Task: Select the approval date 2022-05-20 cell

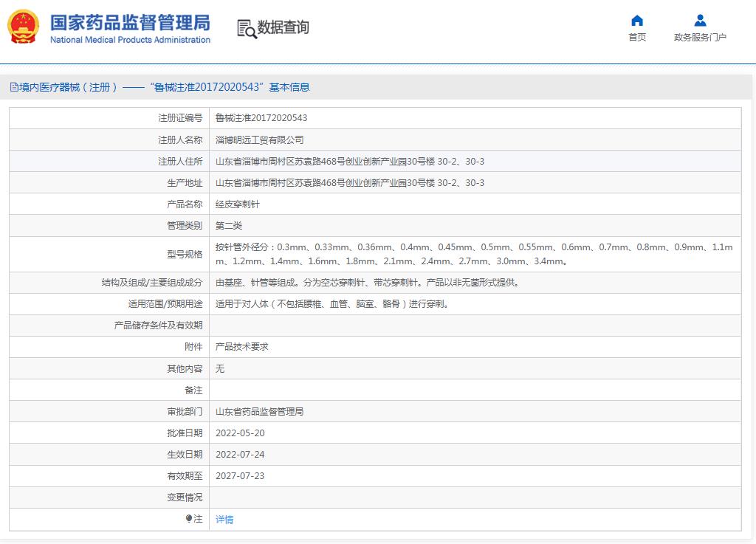Action: [241, 433]
